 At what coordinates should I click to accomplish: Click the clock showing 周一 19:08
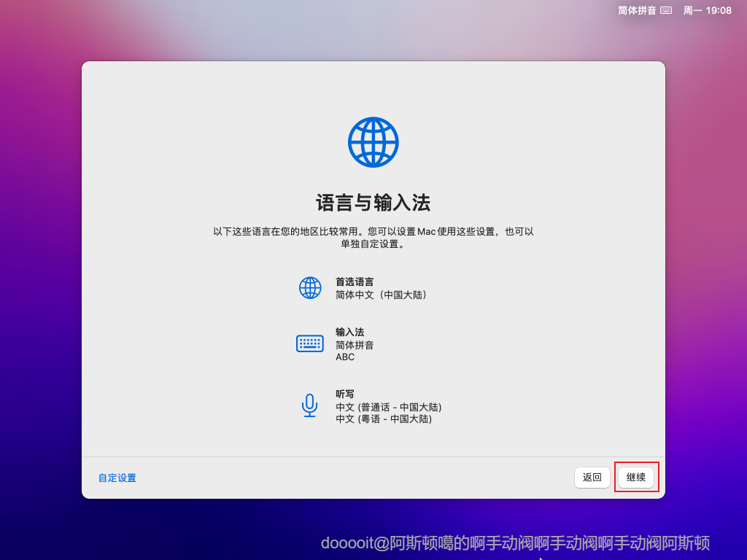[x=706, y=10]
